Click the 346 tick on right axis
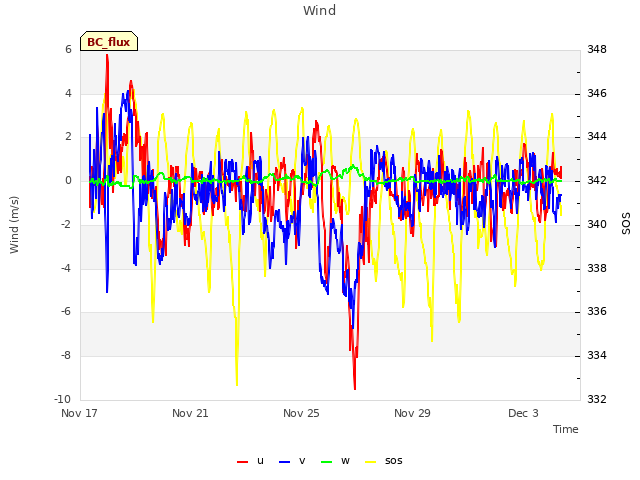The image size is (640, 480). point(597,93)
